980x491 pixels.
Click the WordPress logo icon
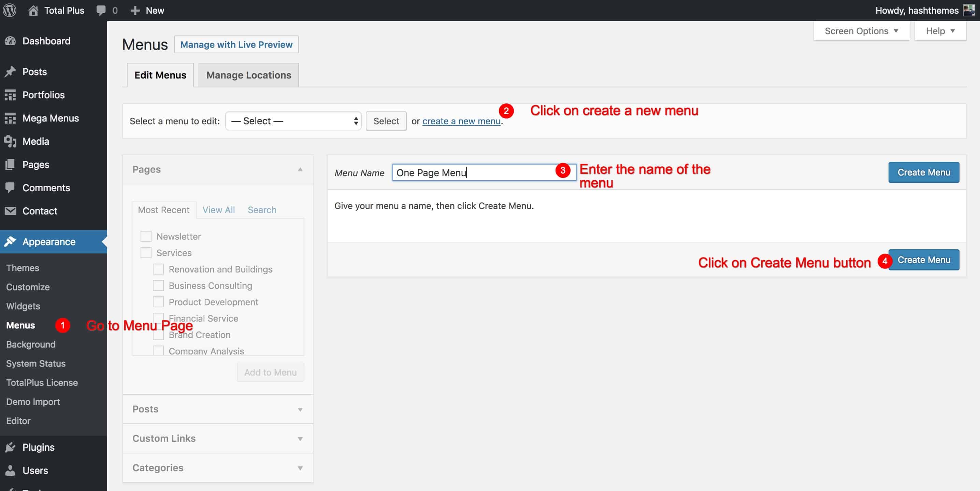[x=10, y=10]
